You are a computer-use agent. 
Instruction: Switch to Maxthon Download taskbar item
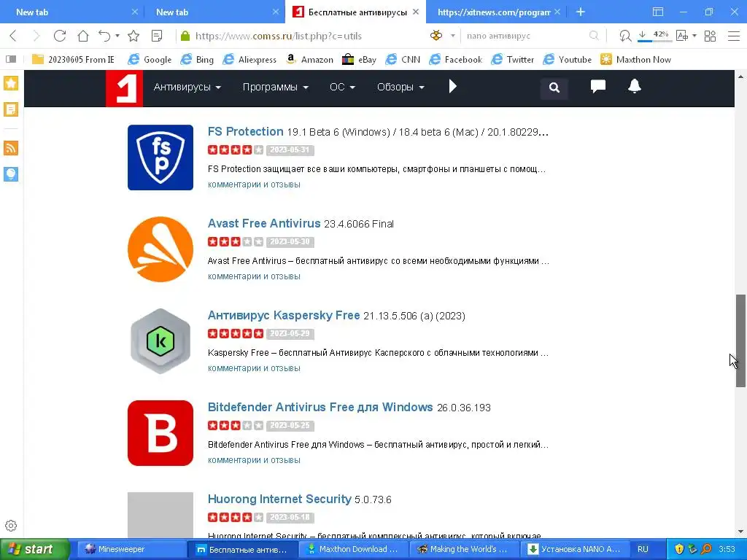352,549
